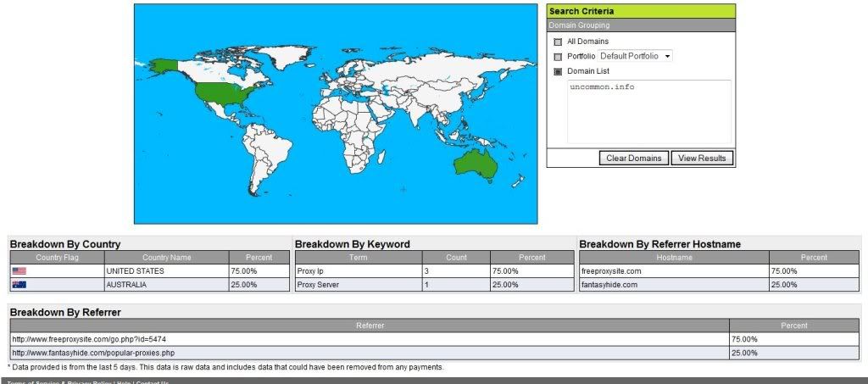
Task: Toggle the Domain List option
Action: point(558,71)
